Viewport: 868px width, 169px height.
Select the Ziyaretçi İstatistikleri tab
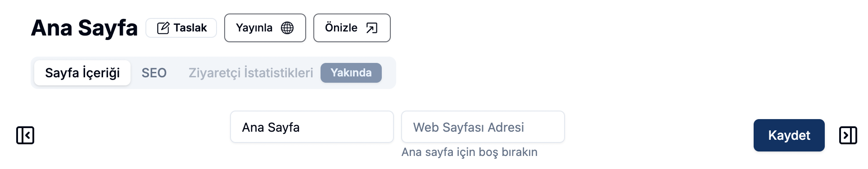pyautogui.click(x=251, y=73)
